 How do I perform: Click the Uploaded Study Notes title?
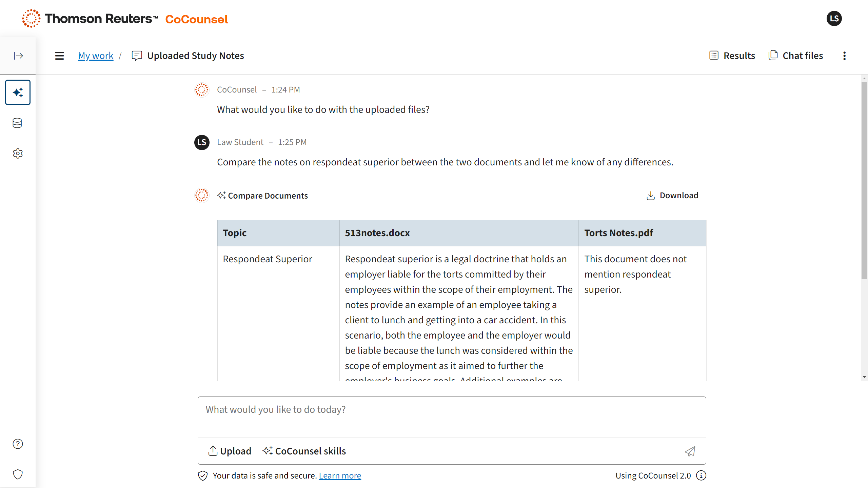[196, 56]
